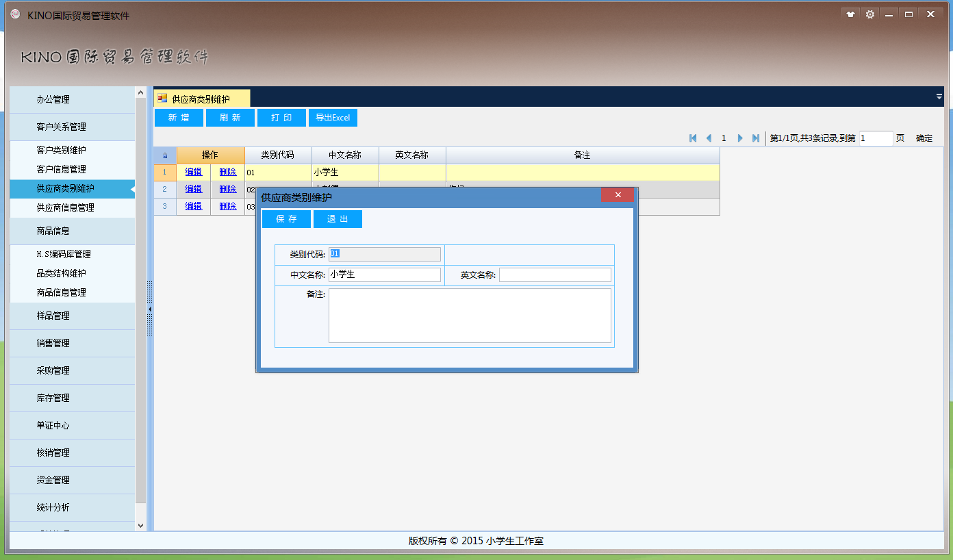The image size is (953, 560).
Task: Open the tab list dropdown arrow
Action: coord(939,97)
